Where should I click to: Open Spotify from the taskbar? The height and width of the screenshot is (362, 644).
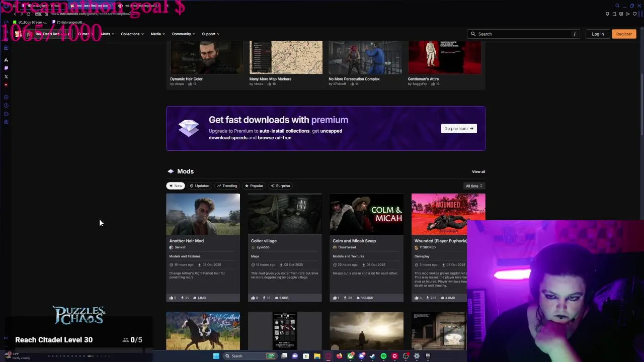[383, 356]
